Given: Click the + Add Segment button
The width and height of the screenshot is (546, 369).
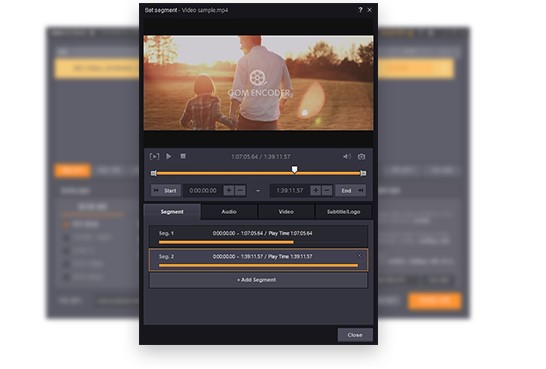Looking at the screenshot, I should (258, 280).
